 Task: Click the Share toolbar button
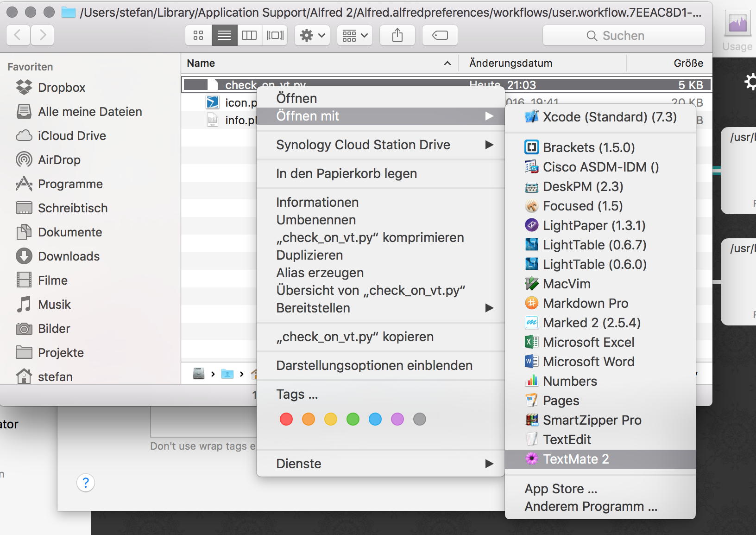397,35
